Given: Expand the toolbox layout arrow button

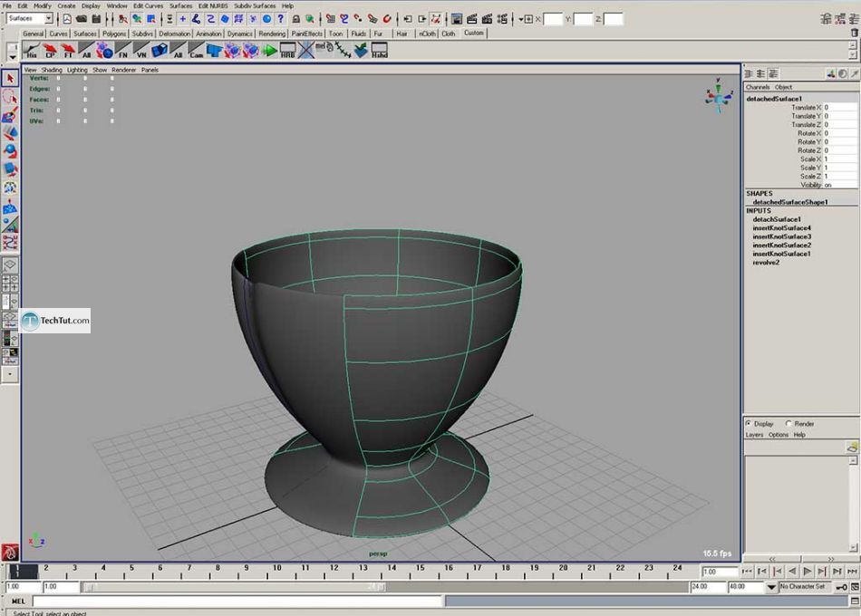Looking at the screenshot, I should tap(10, 374).
